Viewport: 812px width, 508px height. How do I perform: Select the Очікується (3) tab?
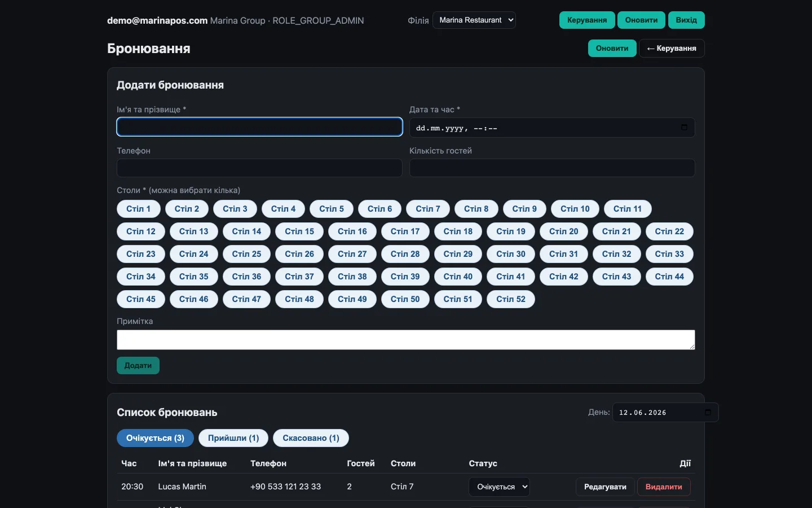155,438
